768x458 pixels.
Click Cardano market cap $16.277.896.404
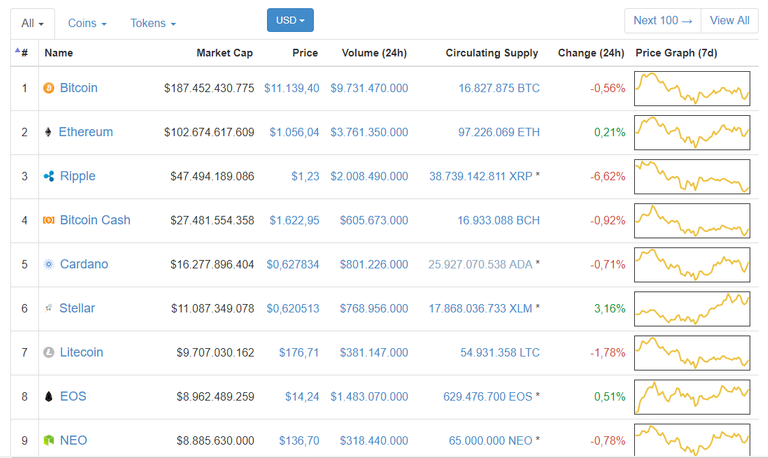212,265
